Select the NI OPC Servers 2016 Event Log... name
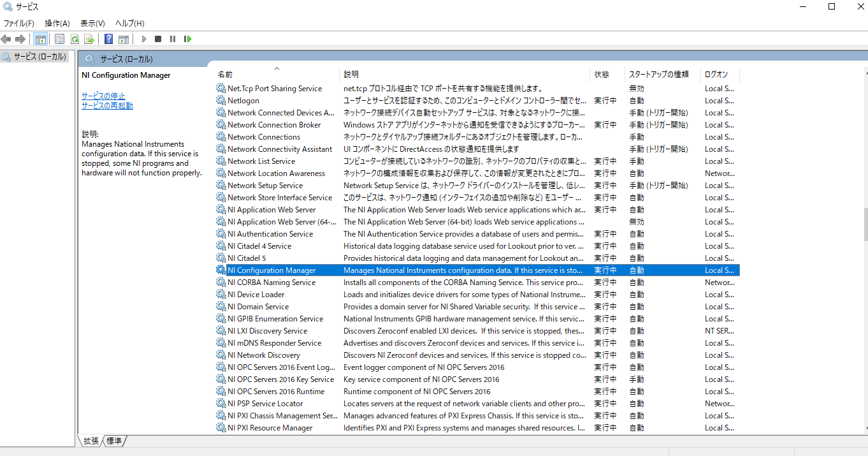The width and height of the screenshot is (868, 456). click(281, 367)
